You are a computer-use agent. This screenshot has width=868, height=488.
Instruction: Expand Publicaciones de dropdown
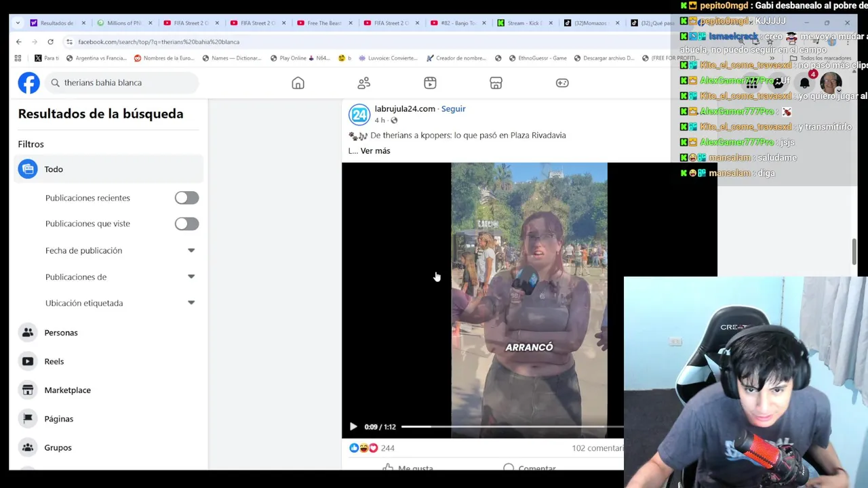[x=191, y=277]
